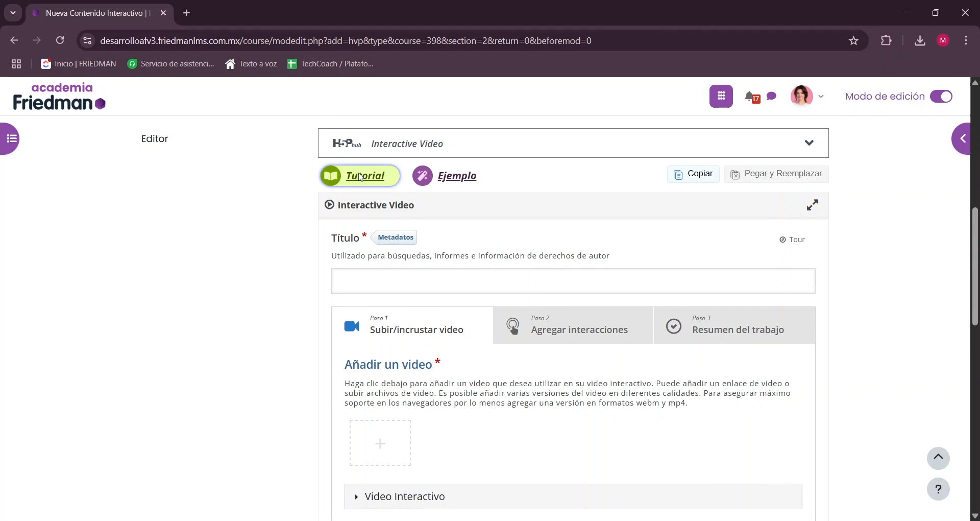Bookmark this page with star icon
The width and height of the screenshot is (980, 521).
click(853, 41)
